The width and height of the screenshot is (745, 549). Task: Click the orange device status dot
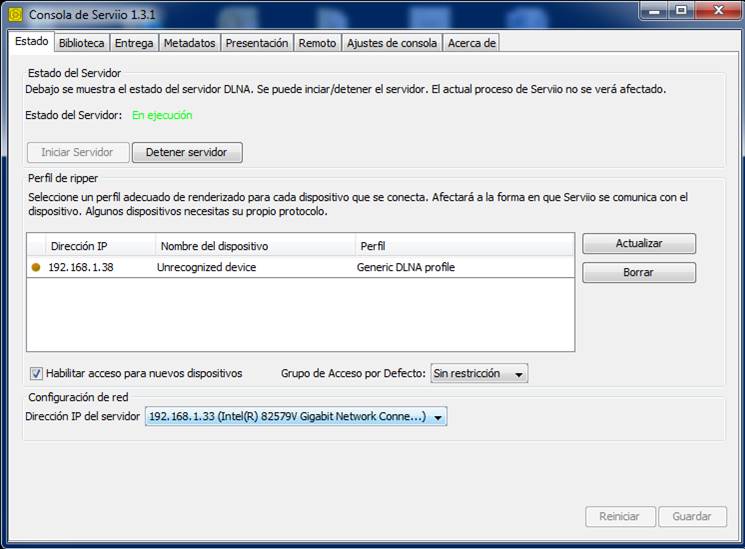point(37,267)
